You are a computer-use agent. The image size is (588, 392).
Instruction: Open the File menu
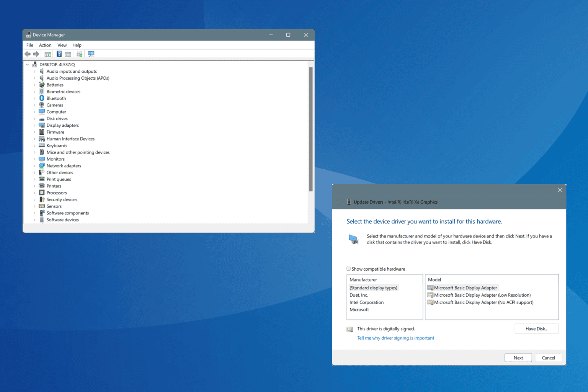[30, 45]
